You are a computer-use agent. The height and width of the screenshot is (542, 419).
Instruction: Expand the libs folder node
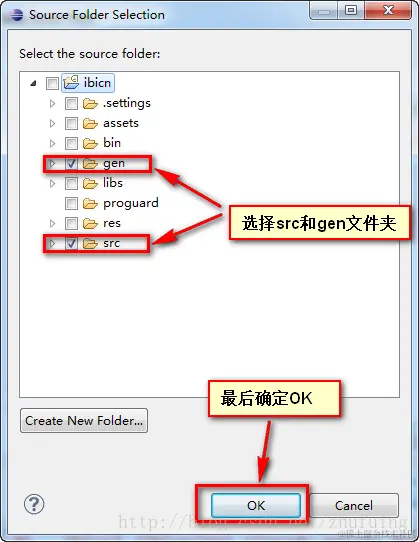(x=52, y=183)
